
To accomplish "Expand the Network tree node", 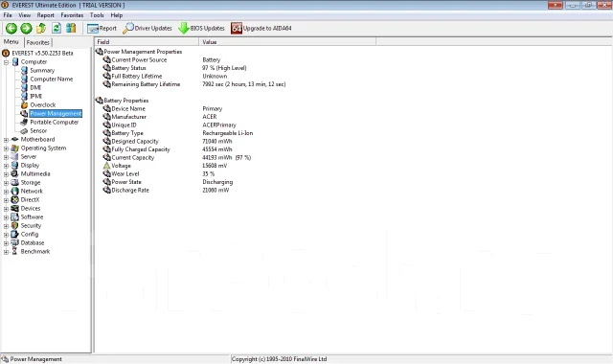I will pyautogui.click(x=6, y=192).
